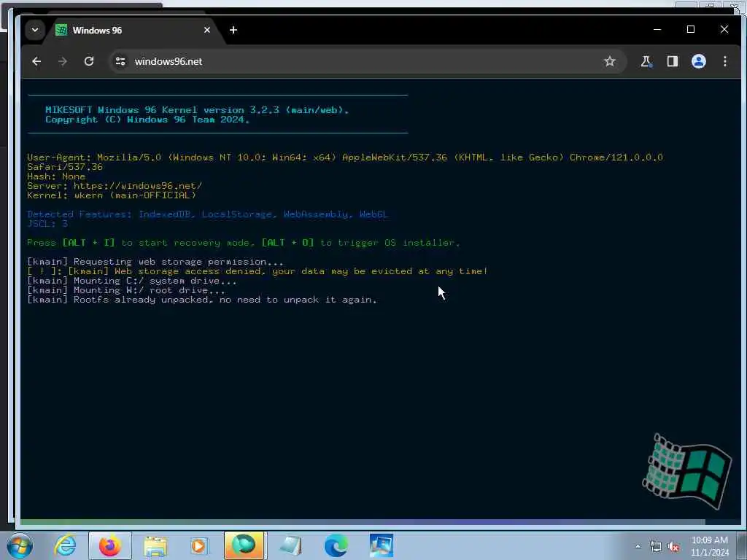Image resolution: width=747 pixels, height=560 pixels.
Task: Click the muted volume tray icon
Action: click(x=673, y=547)
